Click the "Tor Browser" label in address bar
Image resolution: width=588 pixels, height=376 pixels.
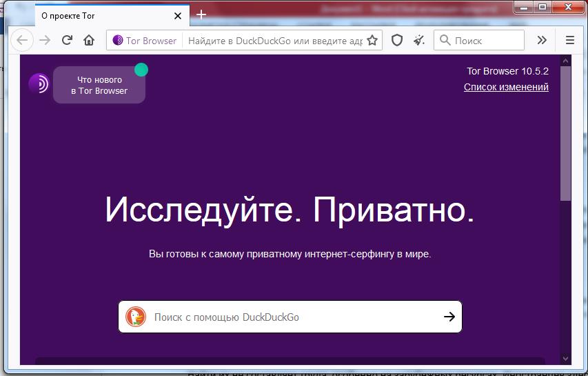point(151,41)
